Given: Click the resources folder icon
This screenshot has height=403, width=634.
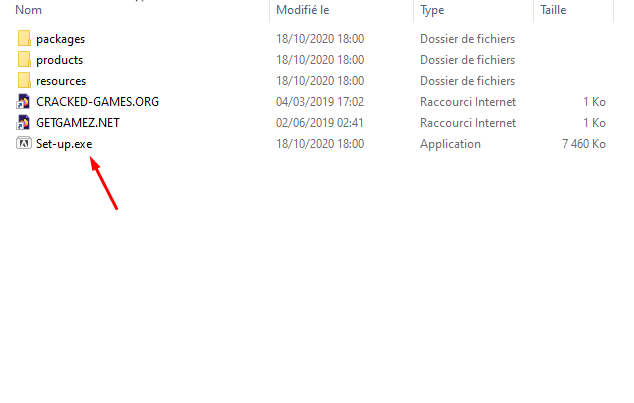Looking at the screenshot, I should click(x=25, y=81).
